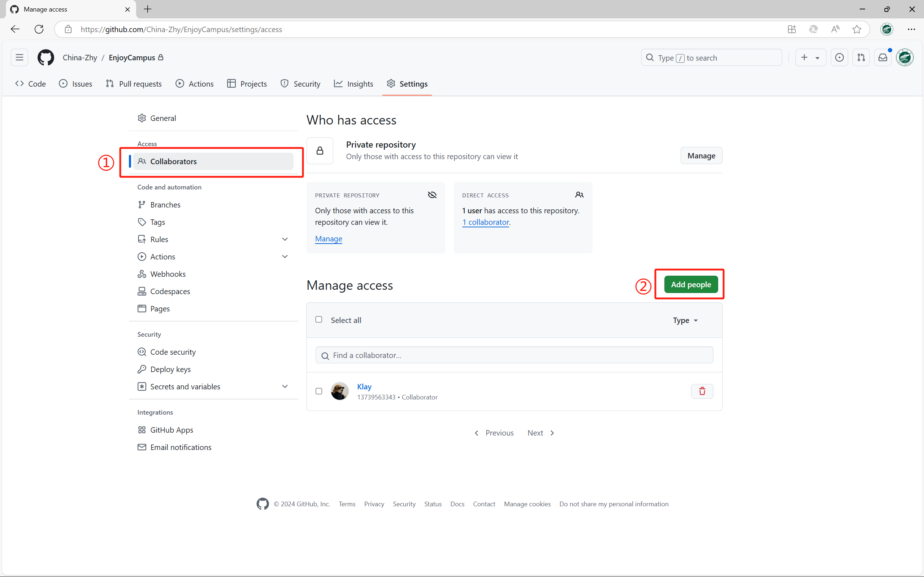Click the GitHub Octocat logo in header
The height and width of the screenshot is (577, 924).
click(46, 58)
